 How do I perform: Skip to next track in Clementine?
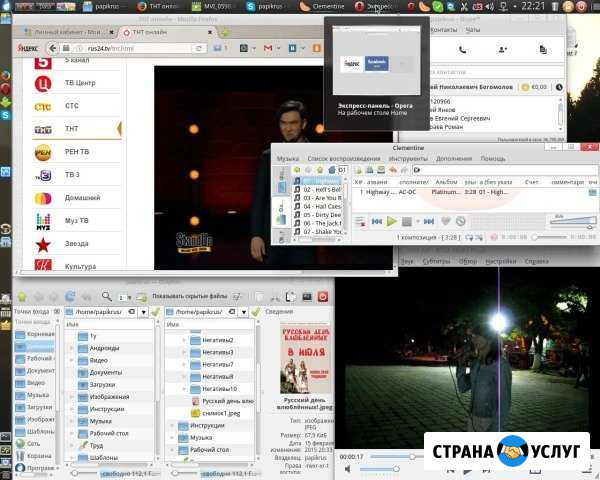tap(429, 221)
